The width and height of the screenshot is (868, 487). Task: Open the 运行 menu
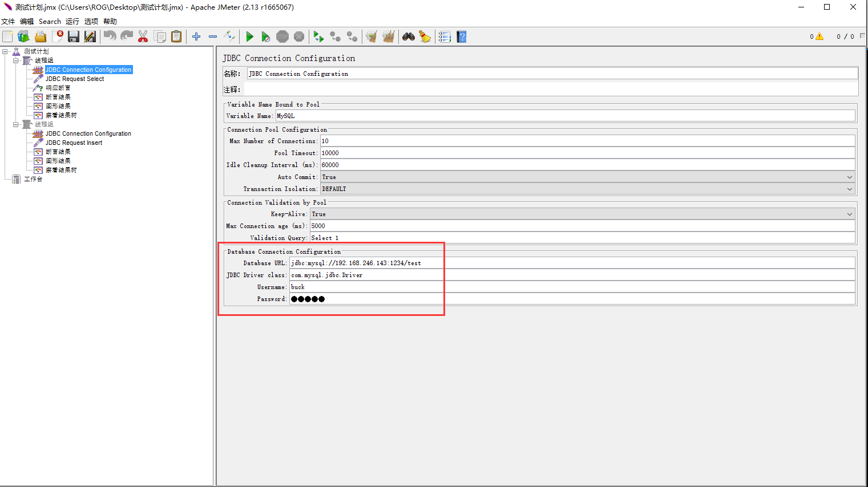point(72,21)
